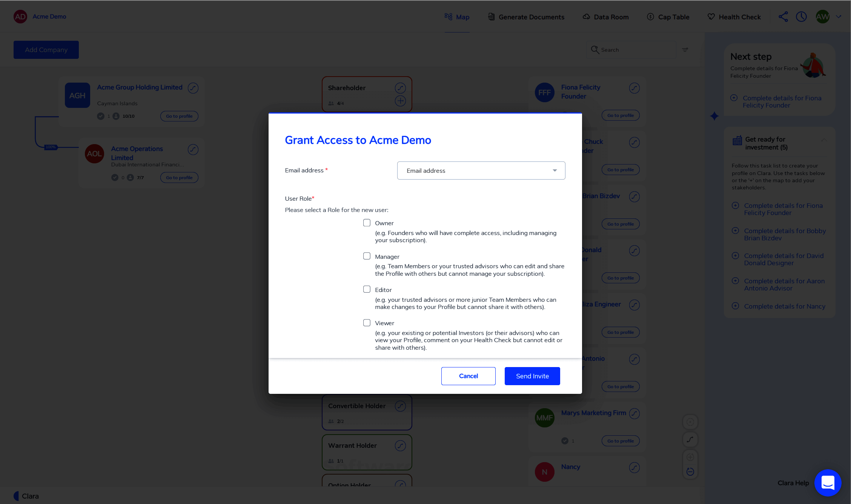Click the filter icon beside Search
This screenshot has width=851, height=504.
685,50
